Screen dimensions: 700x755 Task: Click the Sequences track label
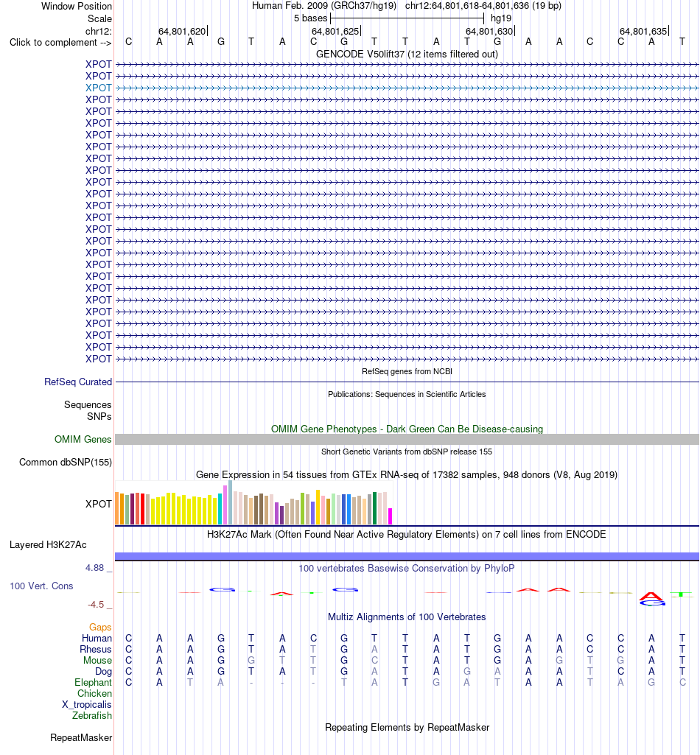point(88,405)
